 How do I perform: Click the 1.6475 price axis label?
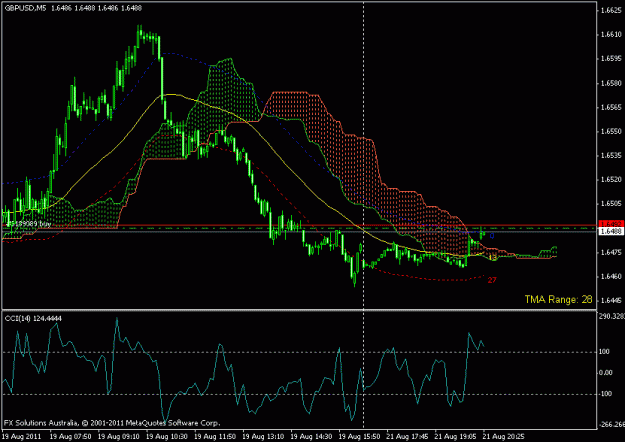coord(611,252)
